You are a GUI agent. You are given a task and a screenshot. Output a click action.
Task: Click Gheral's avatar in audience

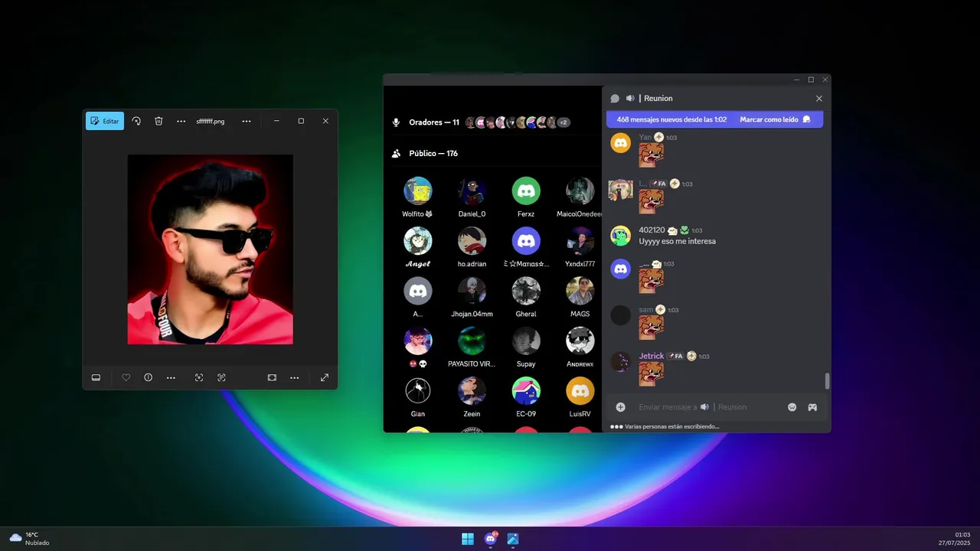click(526, 291)
